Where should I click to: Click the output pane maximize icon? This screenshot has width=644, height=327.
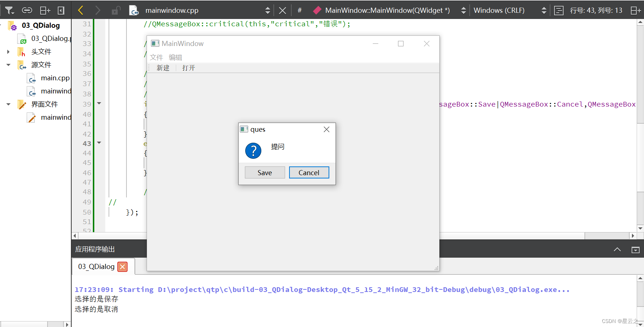pyautogui.click(x=636, y=250)
